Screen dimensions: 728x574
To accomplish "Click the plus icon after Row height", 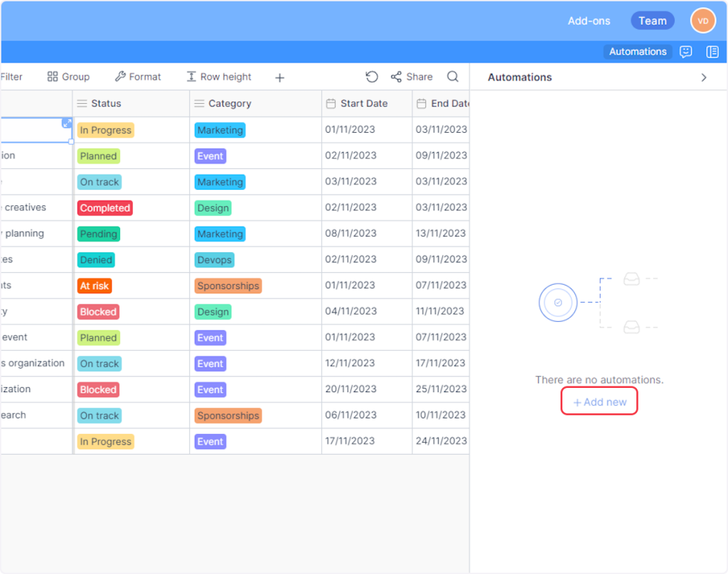I will [x=279, y=77].
